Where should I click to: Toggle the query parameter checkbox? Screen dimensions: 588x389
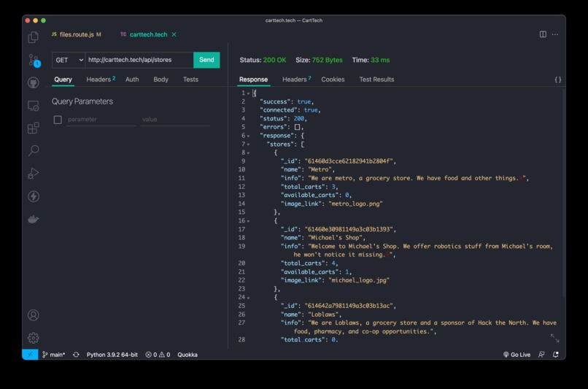(58, 120)
